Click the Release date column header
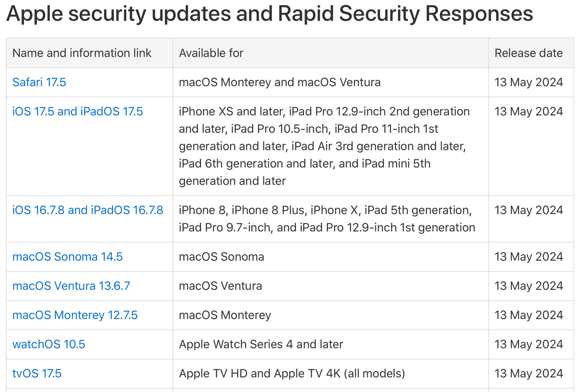580x392 pixels. (x=529, y=53)
